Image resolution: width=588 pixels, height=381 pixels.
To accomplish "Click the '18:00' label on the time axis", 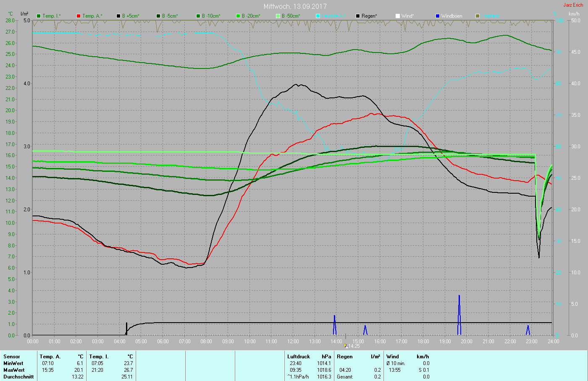I will coord(423,342).
